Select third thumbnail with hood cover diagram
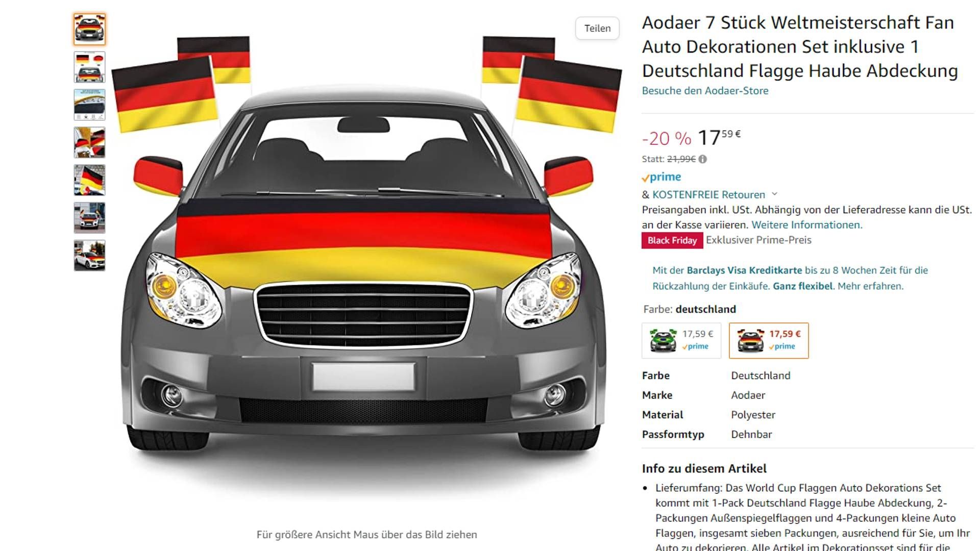Image resolution: width=980 pixels, height=551 pixels. click(89, 105)
